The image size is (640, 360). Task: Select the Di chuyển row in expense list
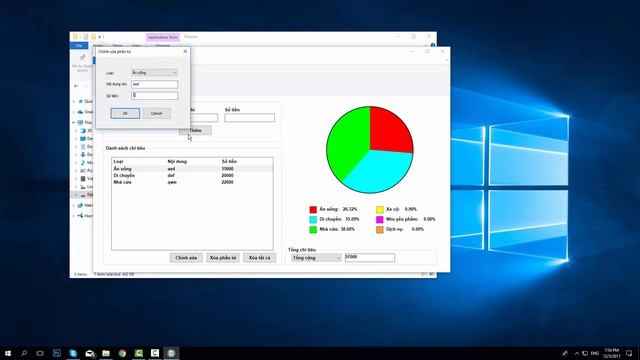192,175
